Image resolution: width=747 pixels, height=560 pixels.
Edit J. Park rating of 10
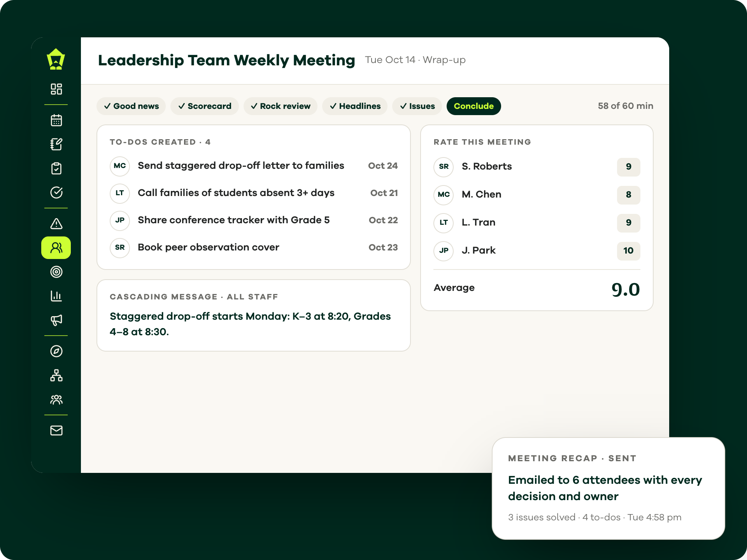(629, 251)
